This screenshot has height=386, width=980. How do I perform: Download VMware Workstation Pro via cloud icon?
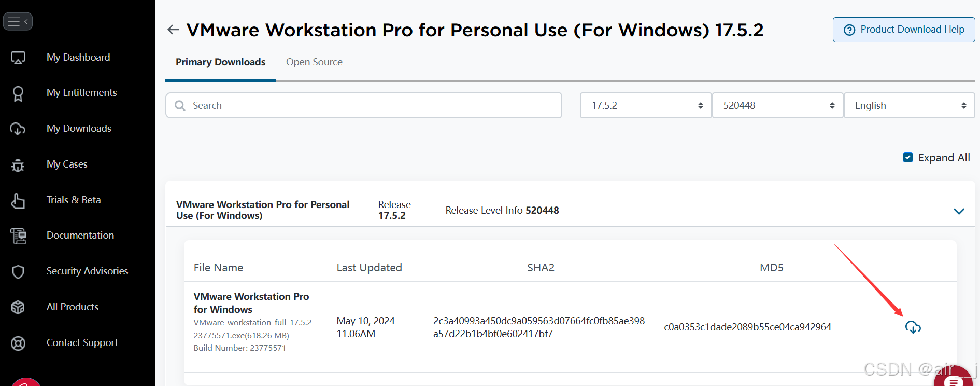[x=913, y=327]
